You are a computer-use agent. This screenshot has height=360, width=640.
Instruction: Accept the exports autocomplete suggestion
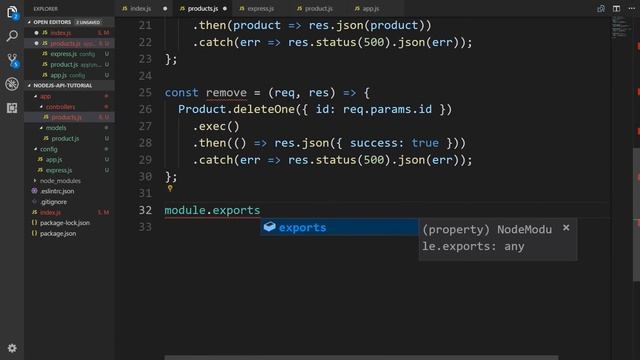coord(339,227)
